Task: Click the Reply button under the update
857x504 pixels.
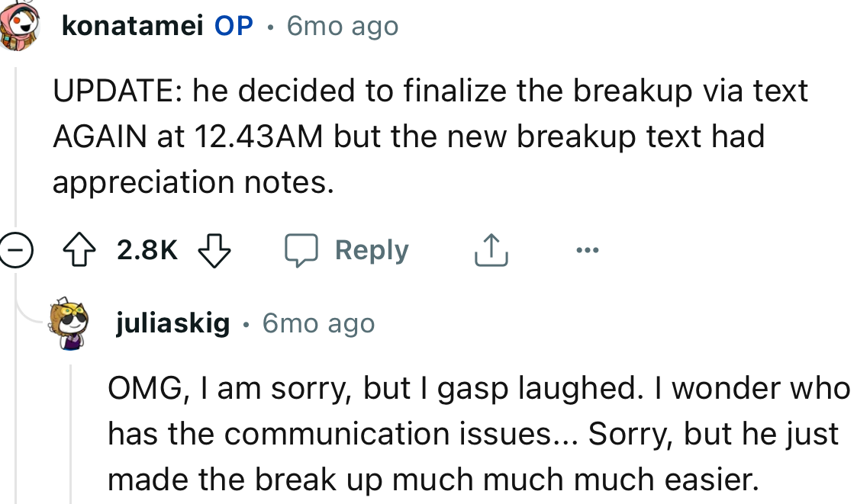Action: tap(372, 249)
